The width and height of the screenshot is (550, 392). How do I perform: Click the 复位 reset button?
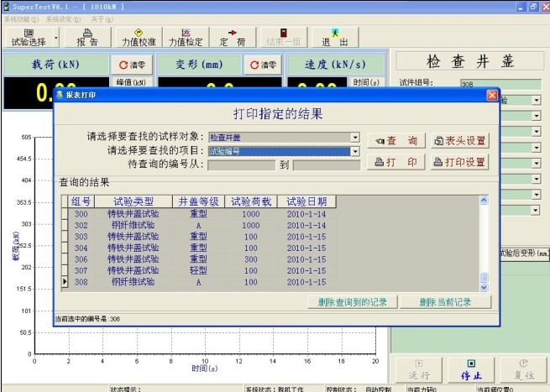pos(524,370)
